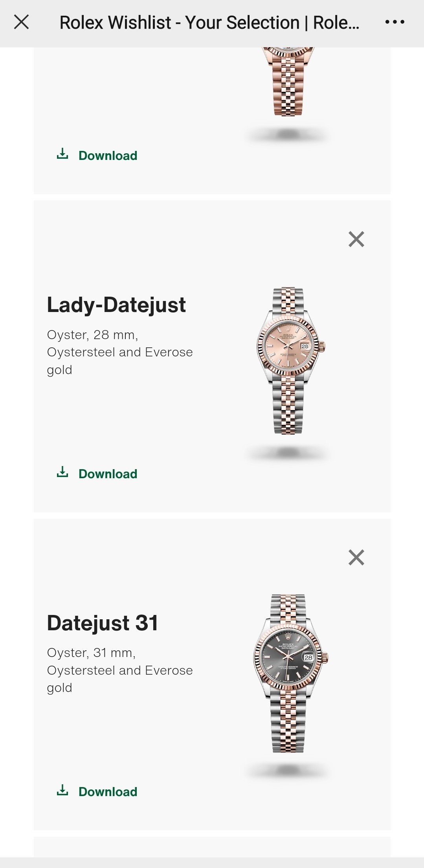Click the download icon under Datejust 31
The height and width of the screenshot is (868, 424).
[62, 790]
